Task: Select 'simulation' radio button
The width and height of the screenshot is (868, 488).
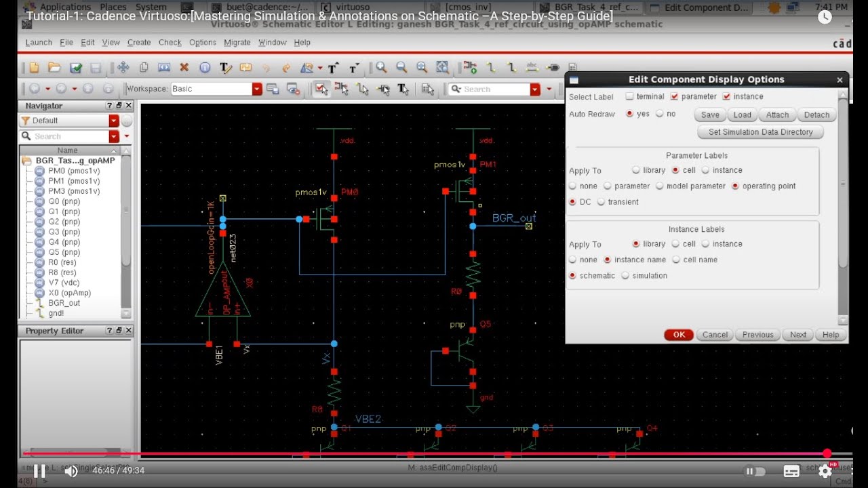Action: [x=625, y=276]
